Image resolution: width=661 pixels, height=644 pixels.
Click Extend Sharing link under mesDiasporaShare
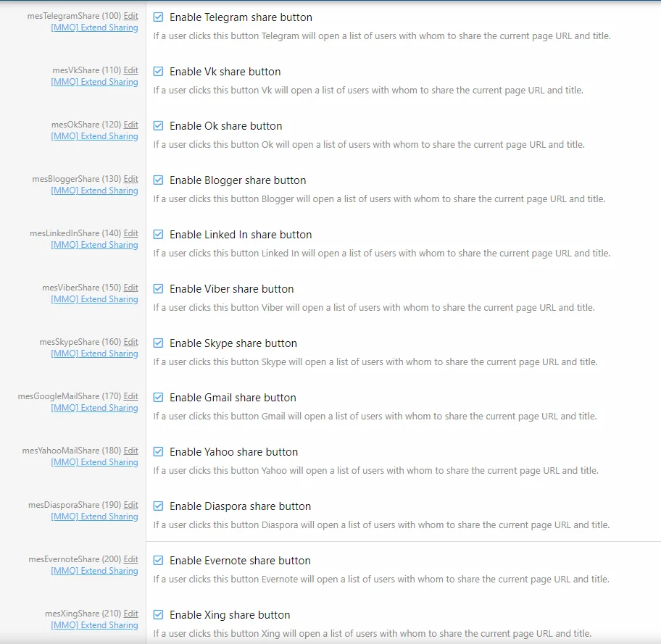tap(94, 517)
